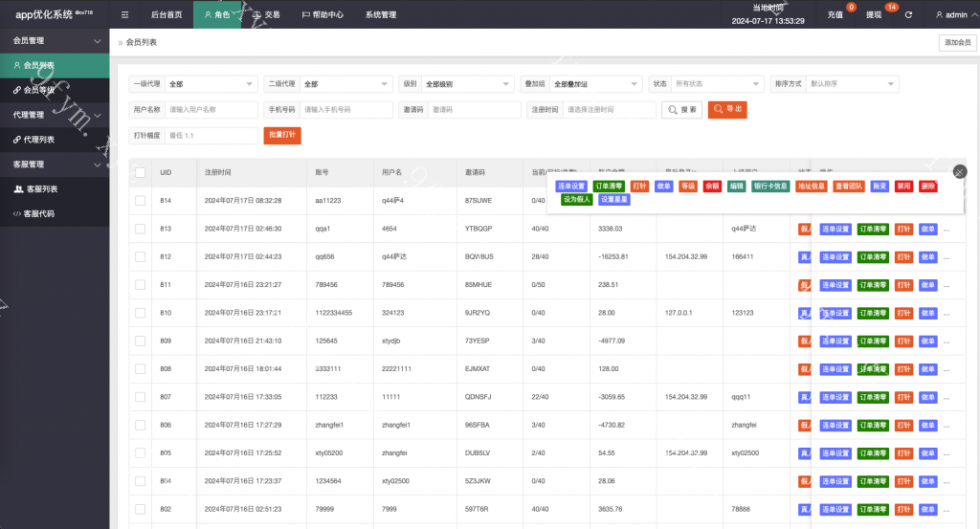
Task: Click 禁用 in the actions popup
Action: click(x=903, y=187)
